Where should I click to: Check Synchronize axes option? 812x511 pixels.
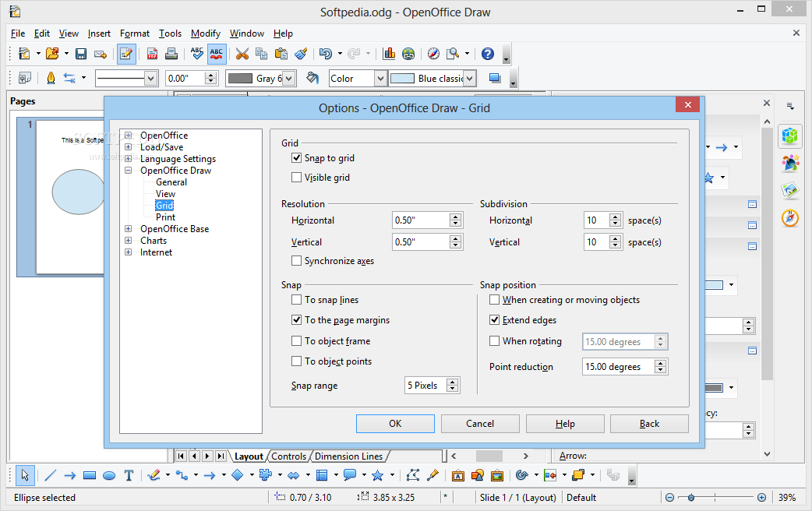pyautogui.click(x=296, y=261)
